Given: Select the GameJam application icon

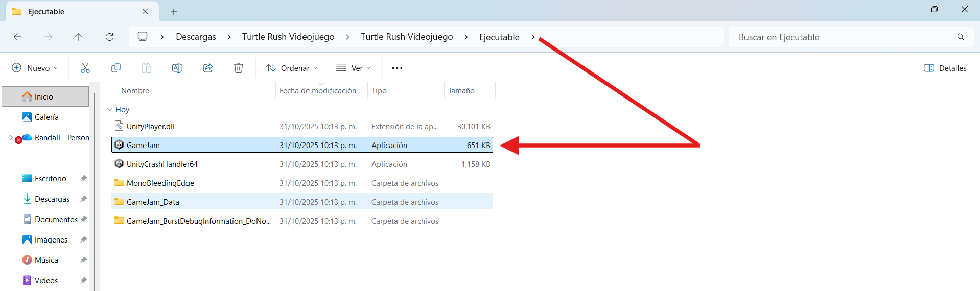Looking at the screenshot, I should click(x=119, y=145).
